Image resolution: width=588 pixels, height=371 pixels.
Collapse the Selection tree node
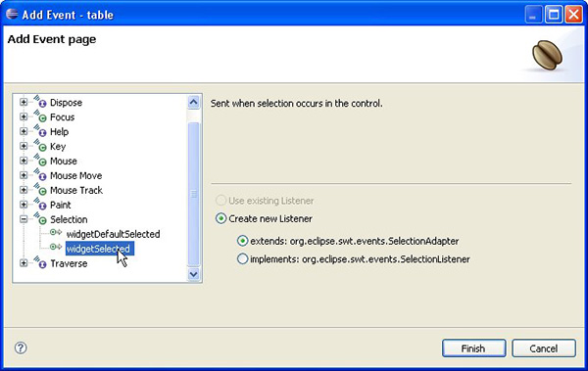click(x=24, y=219)
